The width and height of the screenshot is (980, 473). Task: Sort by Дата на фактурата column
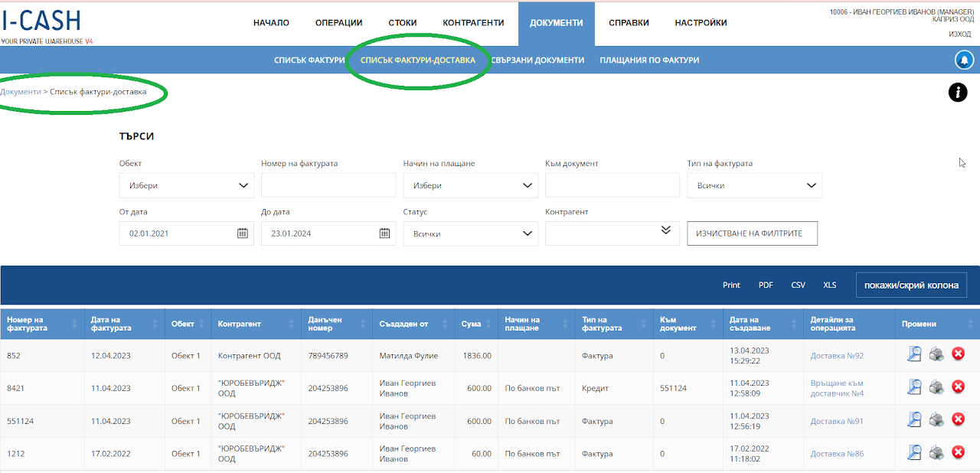click(x=126, y=324)
